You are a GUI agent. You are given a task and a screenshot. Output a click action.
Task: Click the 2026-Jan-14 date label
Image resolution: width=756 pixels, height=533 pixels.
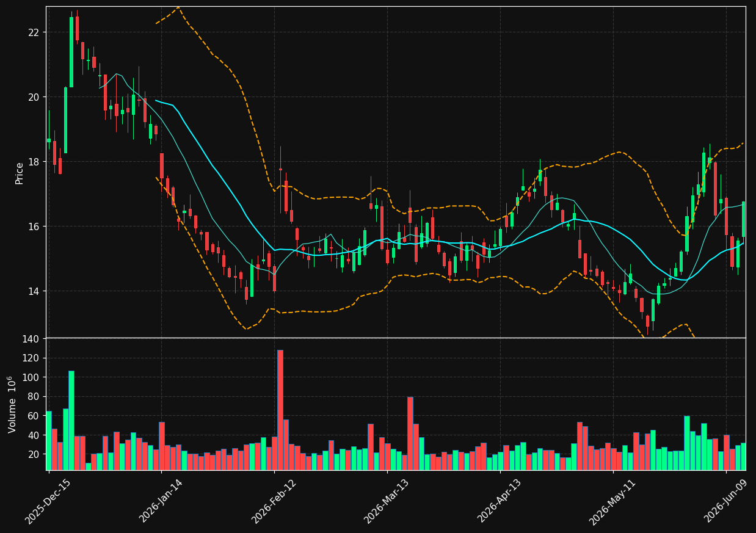pos(161,501)
